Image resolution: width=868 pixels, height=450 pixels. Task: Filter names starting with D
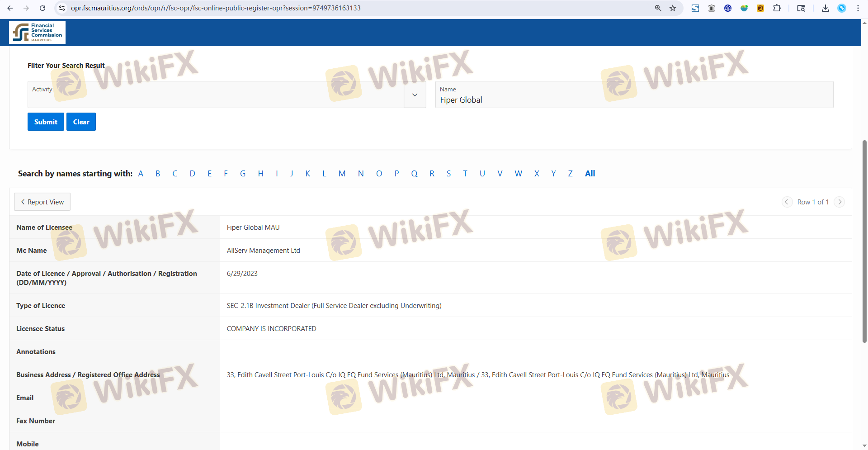(x=193, y=174)
